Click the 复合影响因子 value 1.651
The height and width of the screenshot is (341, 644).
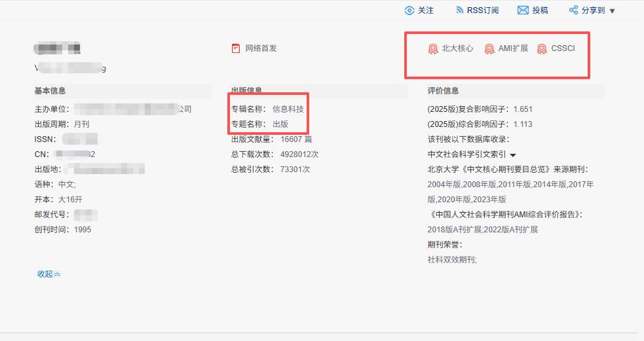(x=523, y=109)
